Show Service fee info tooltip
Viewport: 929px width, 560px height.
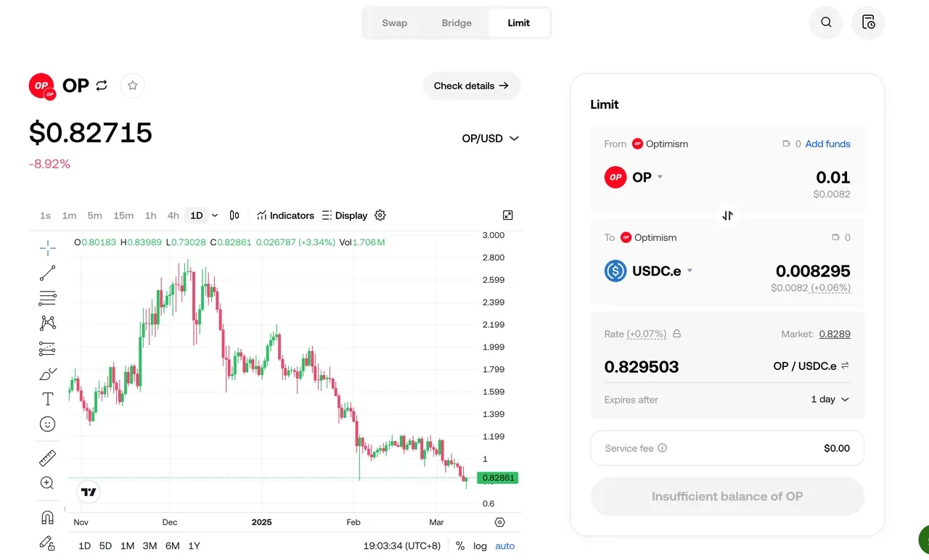coord(662,448)
